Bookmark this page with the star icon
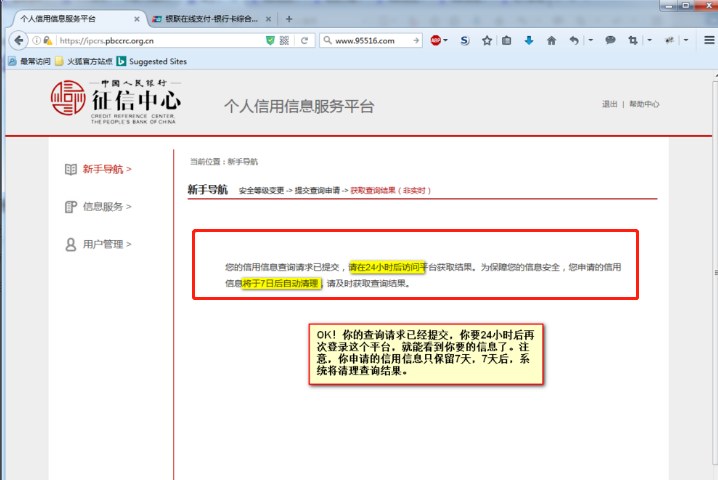This screenshot has width=718, height=480. pyautogui.click(x=487, y=41)
